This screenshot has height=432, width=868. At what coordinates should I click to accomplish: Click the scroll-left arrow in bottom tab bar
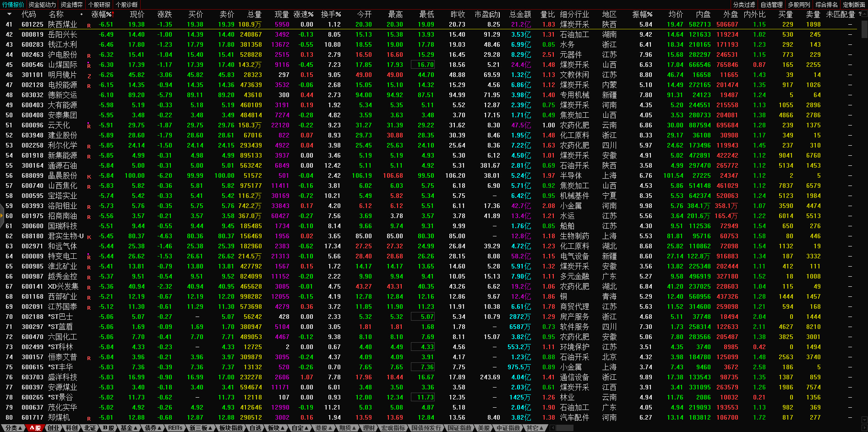click(x=552, y=428)
